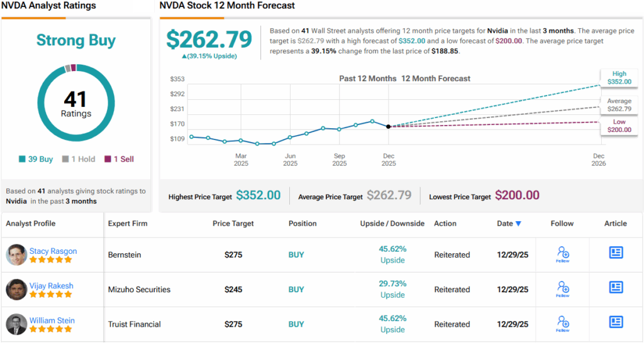
Task: Sort table by Date arrow
Action: tap(518, 224)
